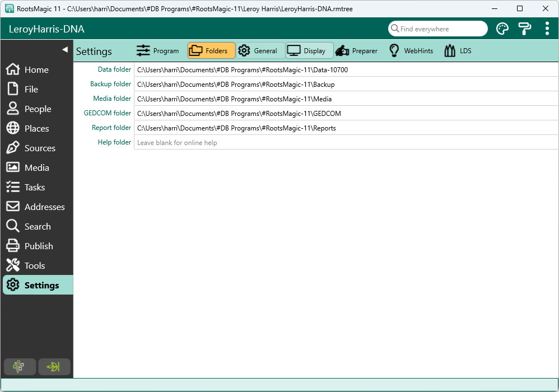
Task: Click the Media folder label
Action: tap(112, 99)
